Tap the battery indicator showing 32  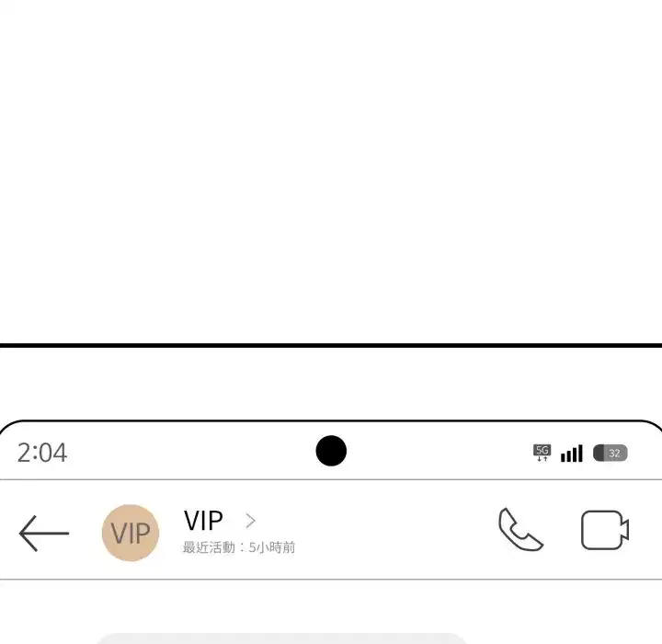(x=611, y=453)
